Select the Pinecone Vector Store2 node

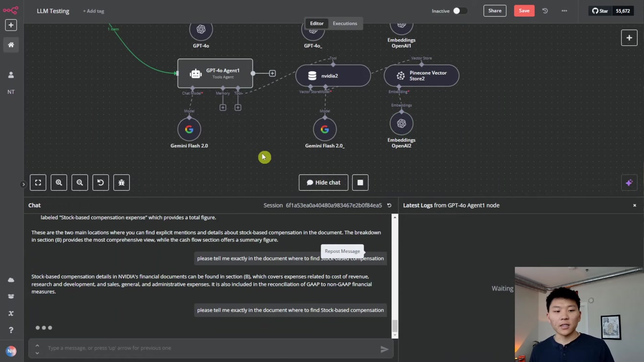pyautogui.click(x=422, y=76)
